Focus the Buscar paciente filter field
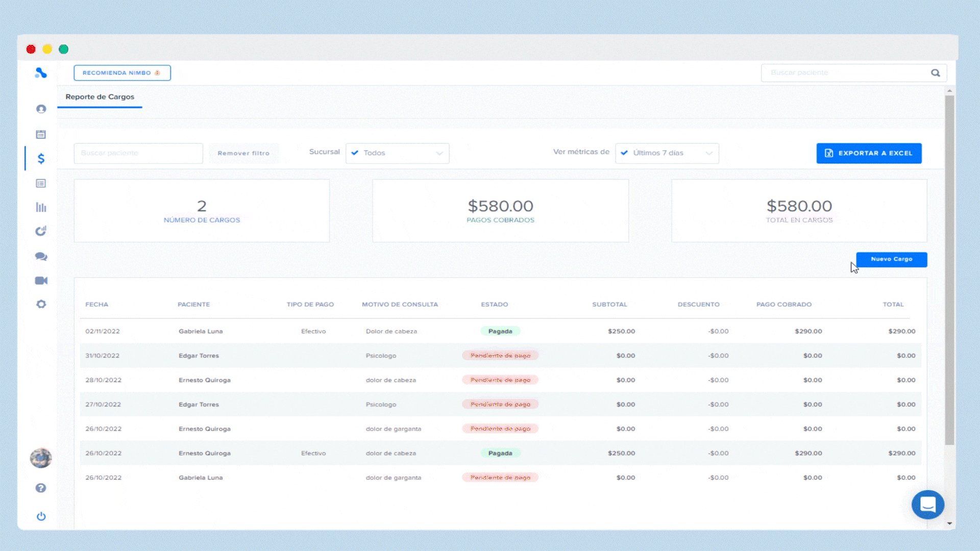 pos(138,153)
